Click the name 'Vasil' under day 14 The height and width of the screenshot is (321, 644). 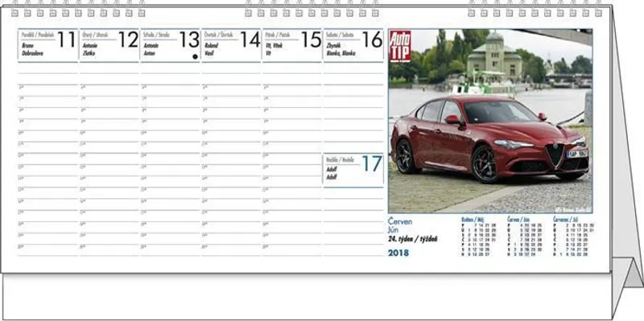tap(209, 53)
